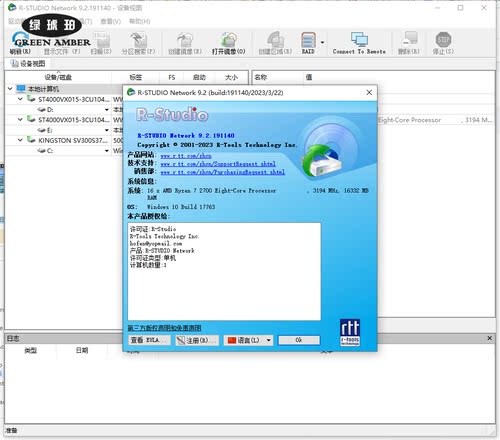Click the Name (名称) column header in properties
Image resolution: width=500 pixels, height=440 pixels.
[261, 77]
